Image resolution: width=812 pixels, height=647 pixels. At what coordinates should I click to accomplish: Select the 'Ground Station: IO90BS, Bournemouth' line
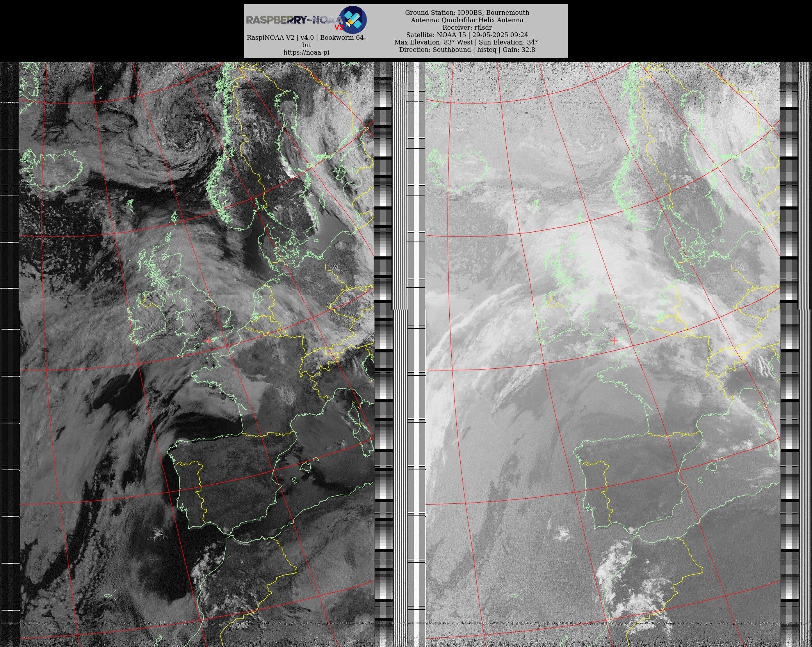(x=467, y=12)
